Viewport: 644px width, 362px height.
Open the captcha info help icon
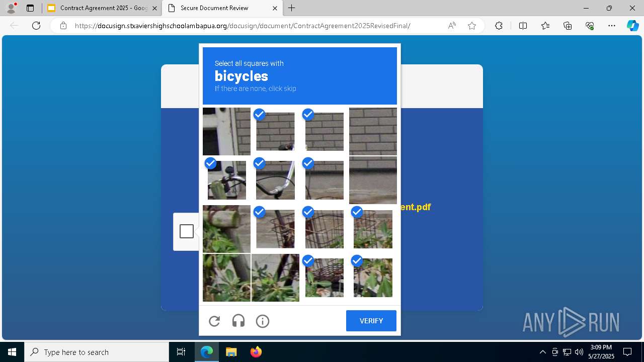pos(263,321)
